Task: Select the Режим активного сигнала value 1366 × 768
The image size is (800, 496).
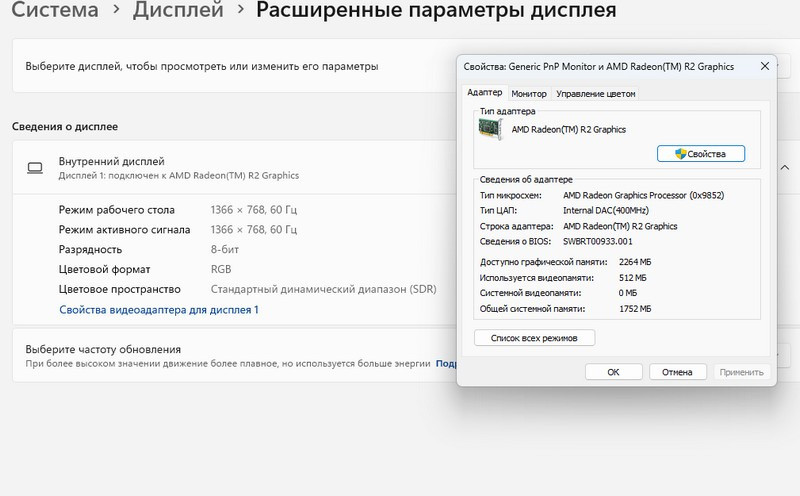Action: (x=254, y=230)
